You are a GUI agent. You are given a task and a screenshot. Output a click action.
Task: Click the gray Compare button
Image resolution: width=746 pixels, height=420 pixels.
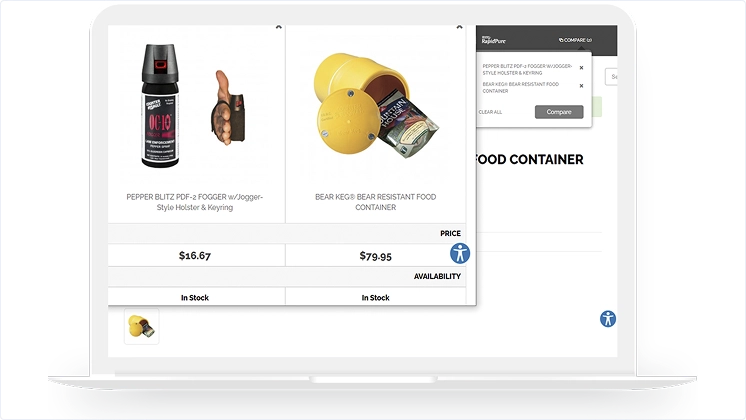(559, 112)
